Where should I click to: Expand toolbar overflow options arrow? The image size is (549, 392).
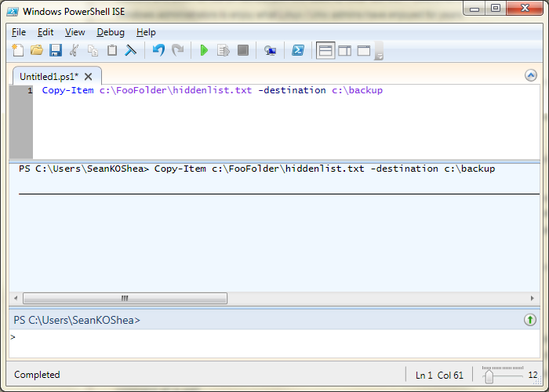point(379,51)
